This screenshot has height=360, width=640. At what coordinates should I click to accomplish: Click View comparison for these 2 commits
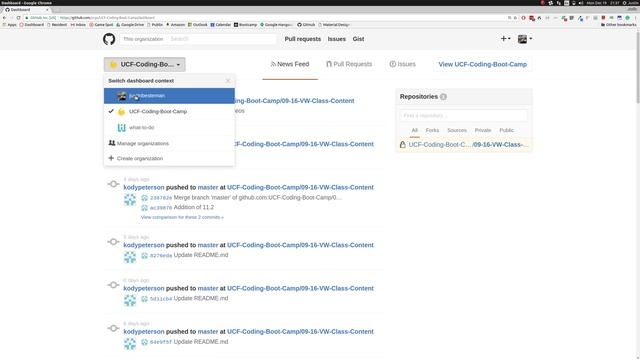pyautogui.click(x=182, y=217)
